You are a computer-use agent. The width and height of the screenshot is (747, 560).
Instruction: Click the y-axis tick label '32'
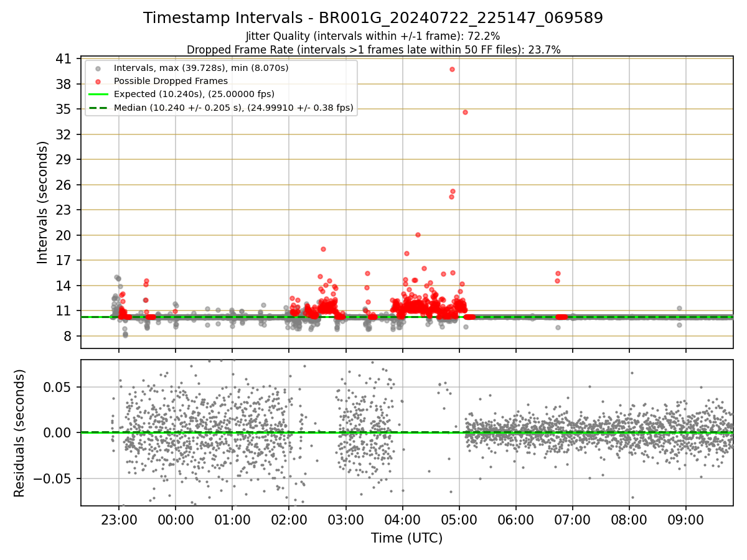click(x=63, y=134)
